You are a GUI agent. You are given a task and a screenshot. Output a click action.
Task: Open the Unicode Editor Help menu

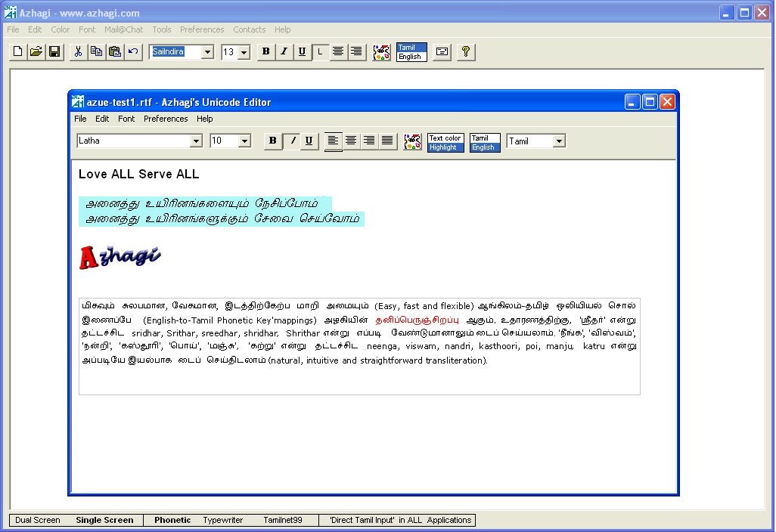(x=204, y=119)
